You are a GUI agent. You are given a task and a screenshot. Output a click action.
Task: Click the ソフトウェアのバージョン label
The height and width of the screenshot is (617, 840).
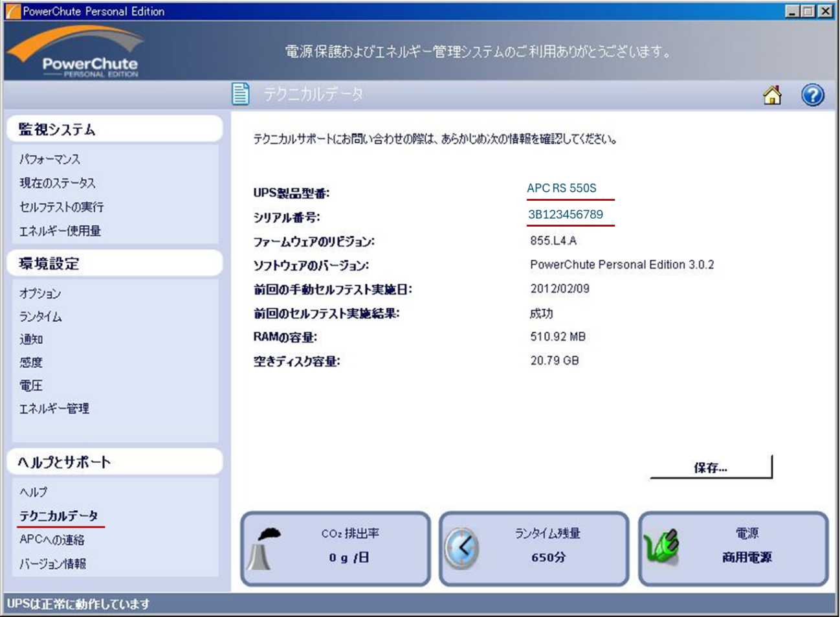coord(311,265)
